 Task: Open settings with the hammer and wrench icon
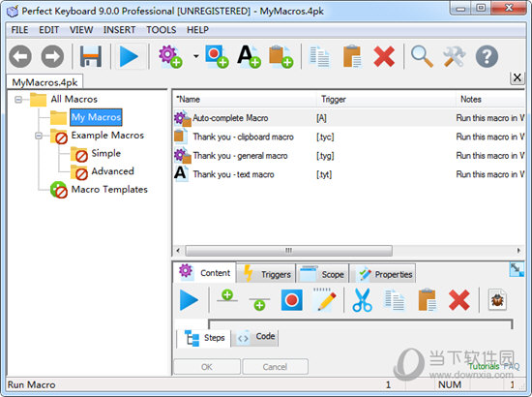454,57
